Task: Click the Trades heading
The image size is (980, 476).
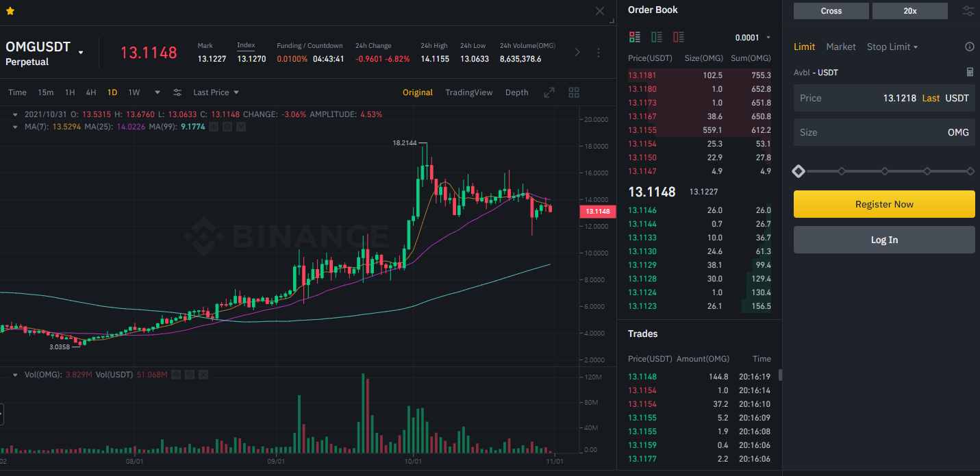Action: (642, 334)
